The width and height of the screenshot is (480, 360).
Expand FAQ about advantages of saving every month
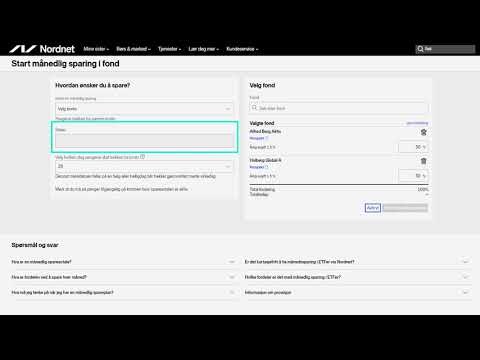(x=123, y=277)
